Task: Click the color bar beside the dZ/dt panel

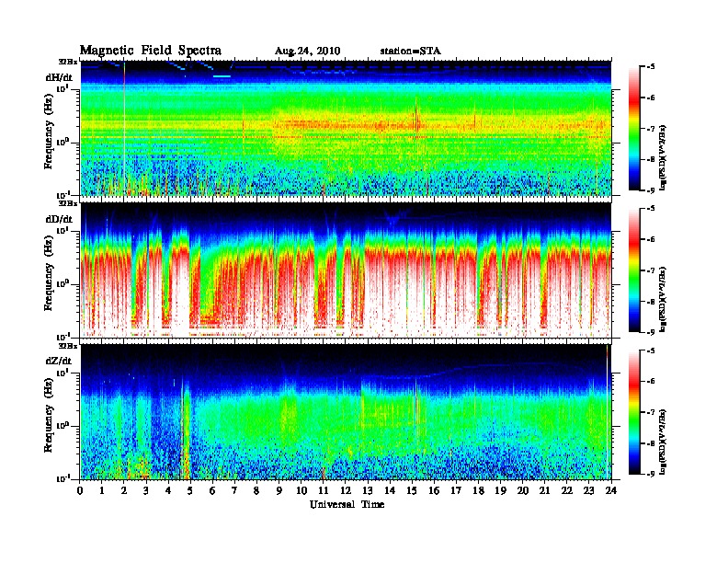Action: [634, 412]
